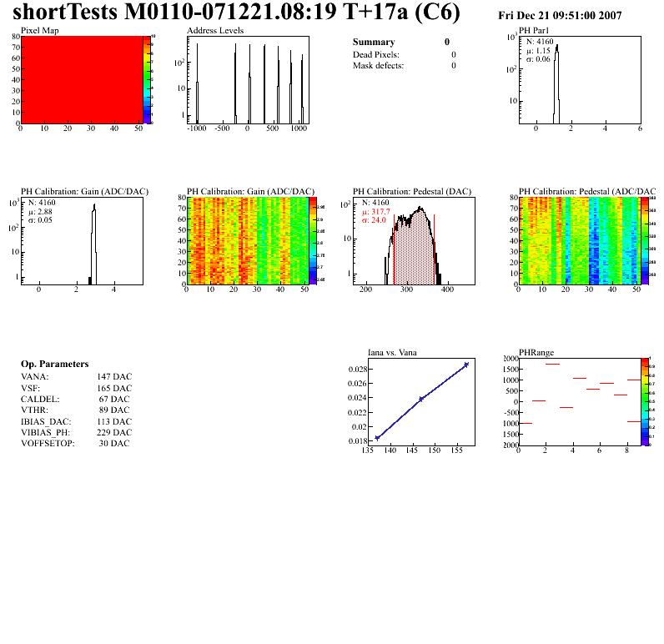Click the VANA 147 DAC parameter row

(76, 376)
